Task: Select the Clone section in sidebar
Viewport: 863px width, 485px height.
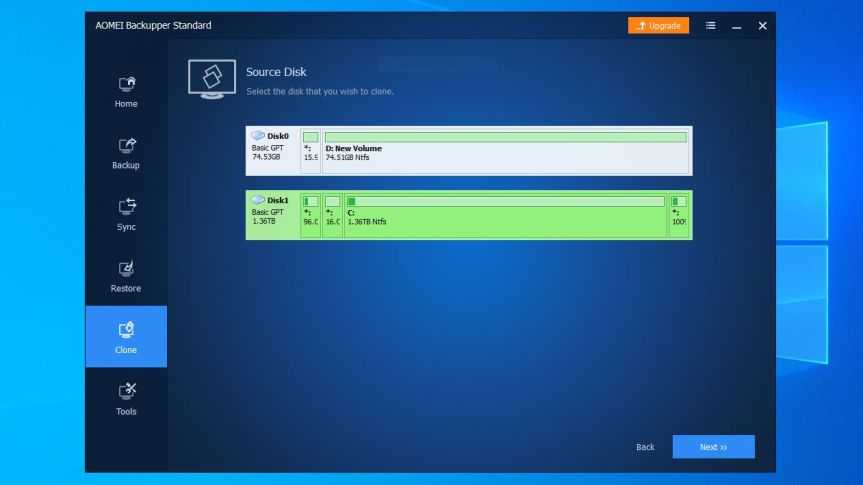Action: [126, 336]
